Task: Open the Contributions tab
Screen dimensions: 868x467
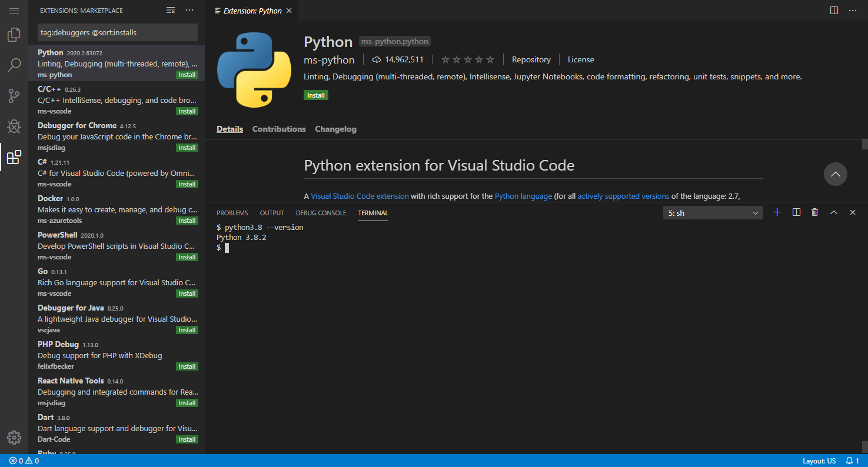Action: click(279, 129)
